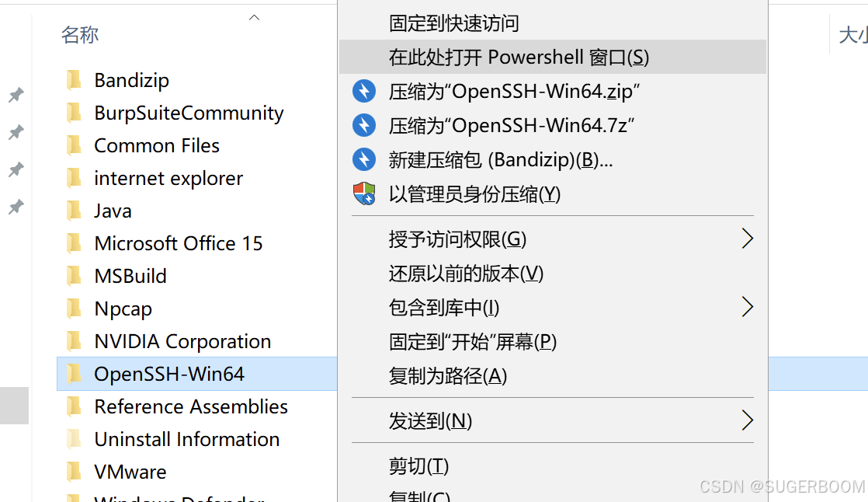The width and height of the screenshot is (868, 502).
Task: Select the Reference Assemblies folder name
Action: coord(191,406)
